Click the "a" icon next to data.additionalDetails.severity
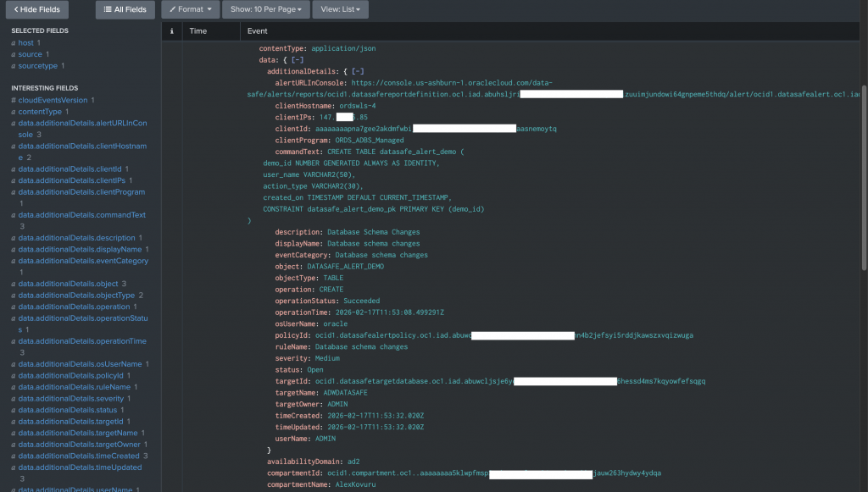868x492 pixels. pos(13,398)
